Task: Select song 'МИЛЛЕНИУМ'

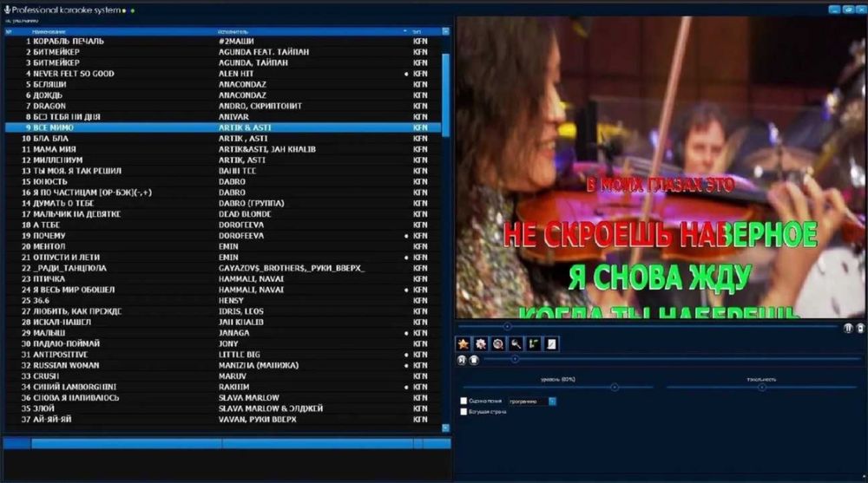Action: click(x=58, y=160)
